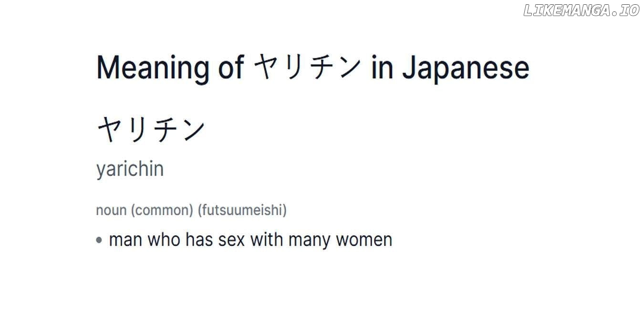Click the word 'women' in the definition
The image size is (644, 332).
(x=364, y=240)
